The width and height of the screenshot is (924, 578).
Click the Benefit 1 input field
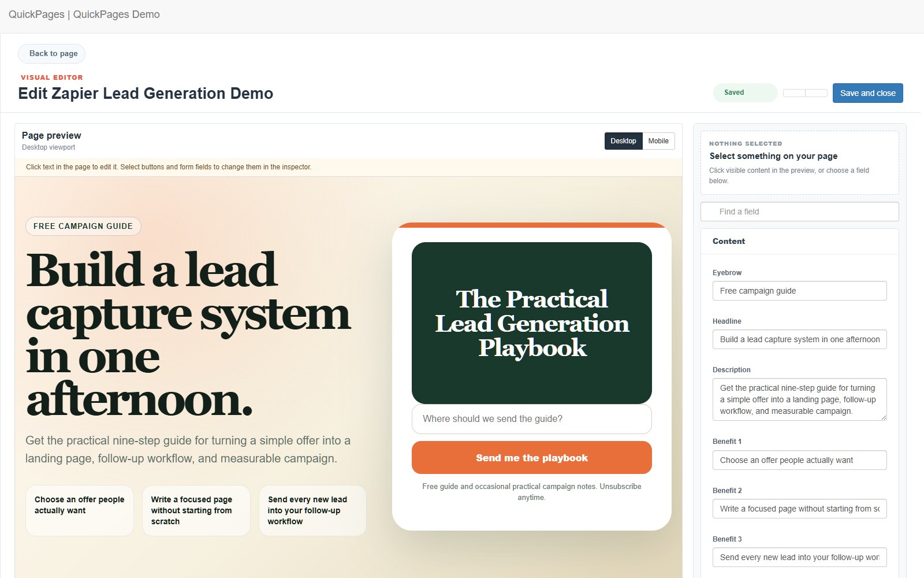click(x=799, y=460)
